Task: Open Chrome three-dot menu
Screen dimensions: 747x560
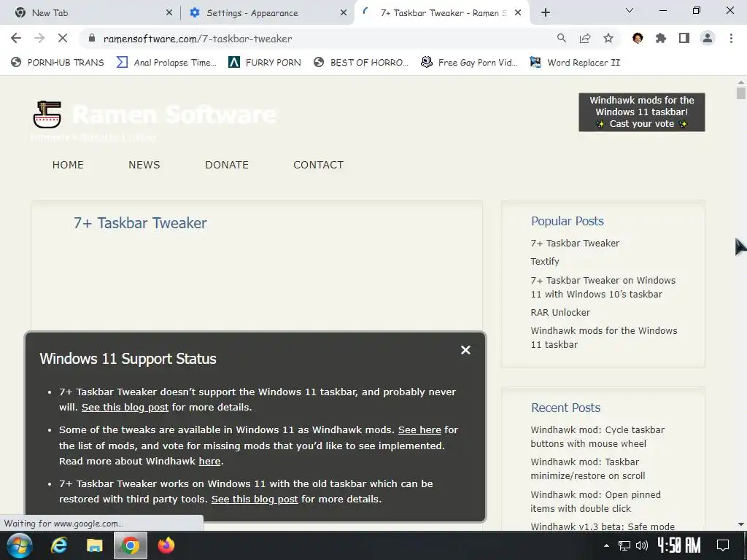Action: click(731, 38)
